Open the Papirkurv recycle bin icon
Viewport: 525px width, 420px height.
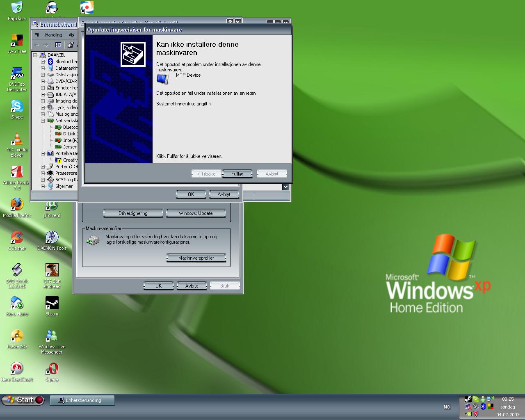17,11
